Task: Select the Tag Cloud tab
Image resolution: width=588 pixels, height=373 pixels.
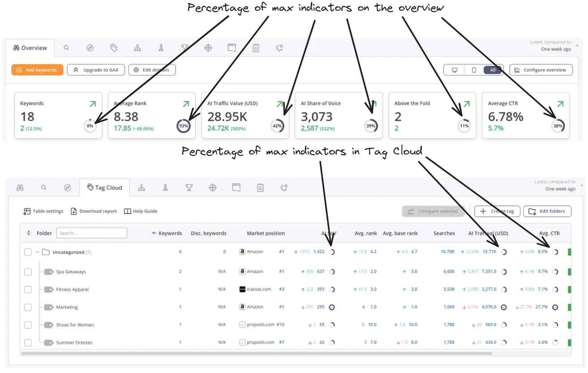Action: tap(104, 188)
